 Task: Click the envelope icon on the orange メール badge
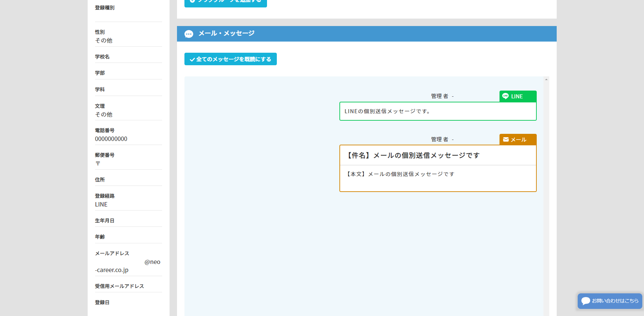pyautogui.click(x=506, y=140)
